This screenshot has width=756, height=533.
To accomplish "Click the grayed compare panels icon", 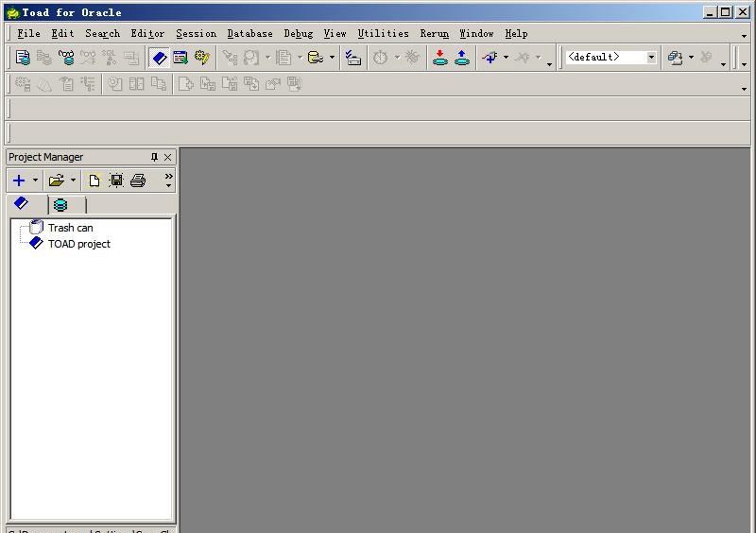I will 136,84.
